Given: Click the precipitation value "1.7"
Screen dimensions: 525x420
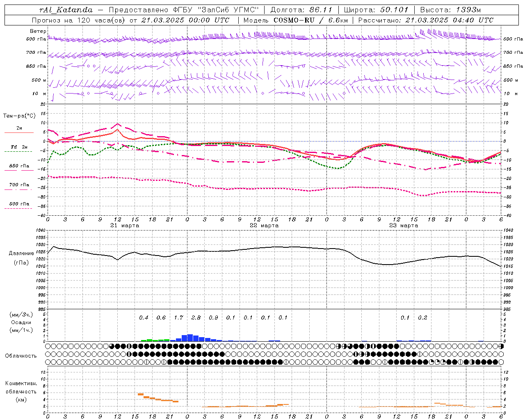Looking at the screenshot, I should pos(178,318).
